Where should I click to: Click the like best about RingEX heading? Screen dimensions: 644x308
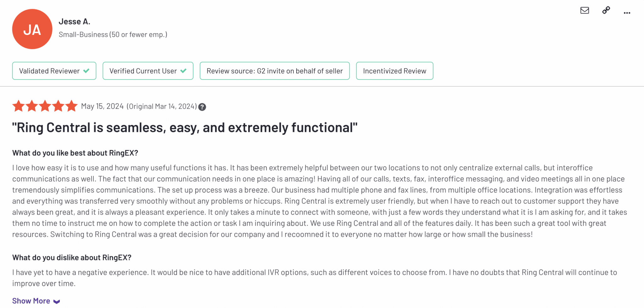tap(75, 153)
